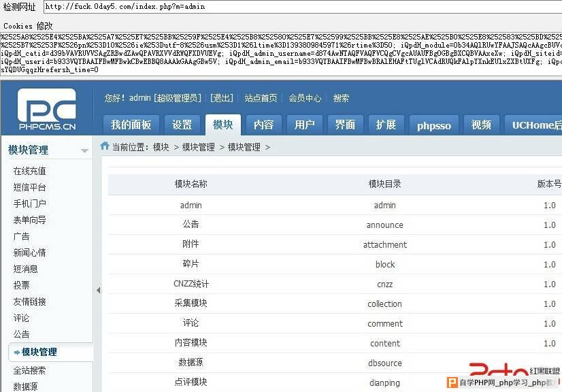Screen dimensions: 562x392
Task: Click the 公告 module name cell
Action: point(191,224)
